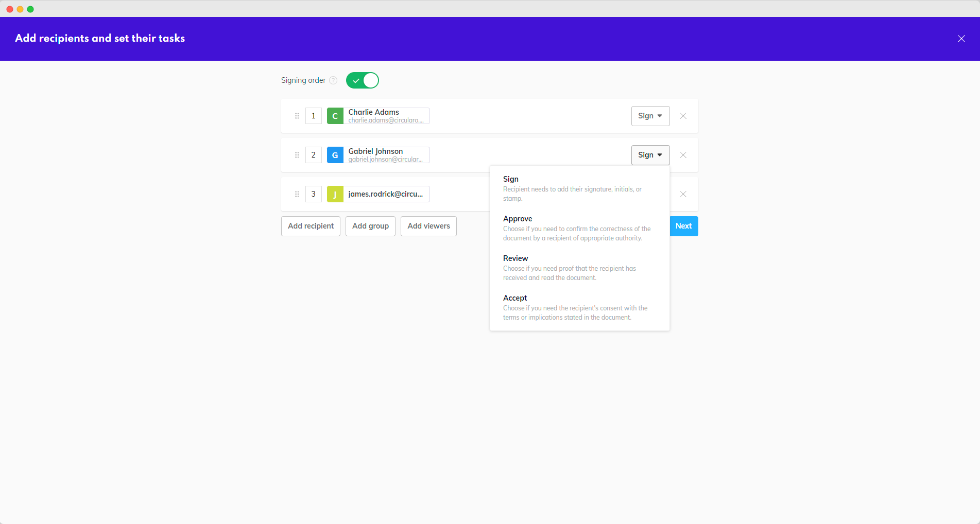Click the drag handle for Charlie Adams
This screenshot has height=524, width=980.
pyautogui.click(x=297, y=116)
